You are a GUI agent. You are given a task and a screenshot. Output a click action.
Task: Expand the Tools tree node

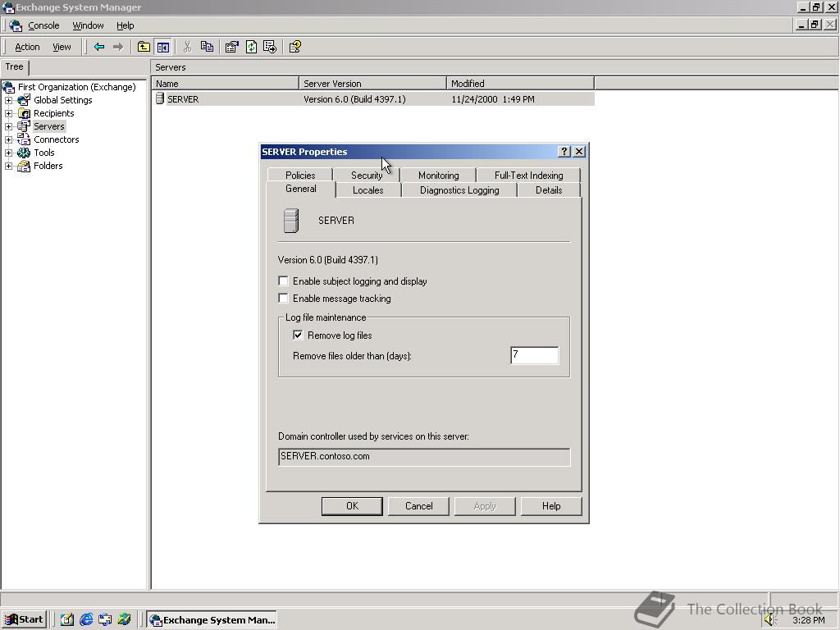tap(8, 153)
